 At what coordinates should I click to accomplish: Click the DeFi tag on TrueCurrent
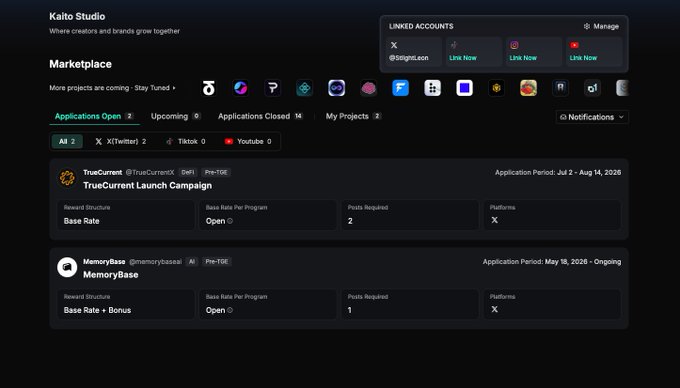click(x=188, y=173)
